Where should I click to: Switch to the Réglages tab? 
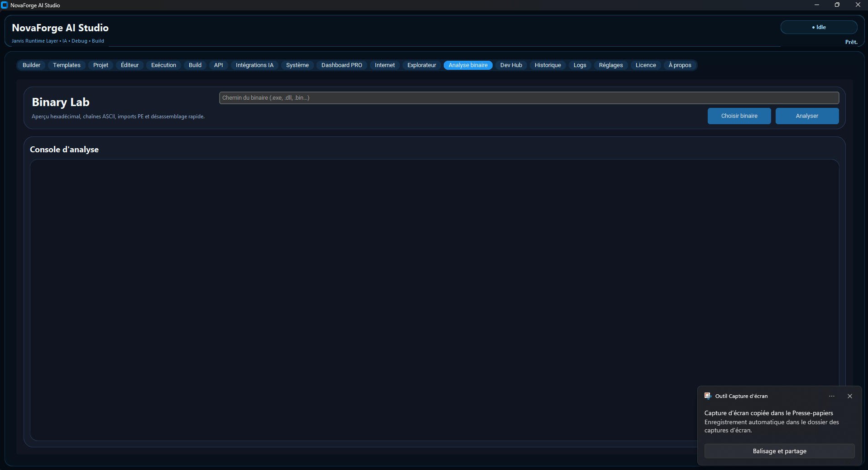click(611, 65)
